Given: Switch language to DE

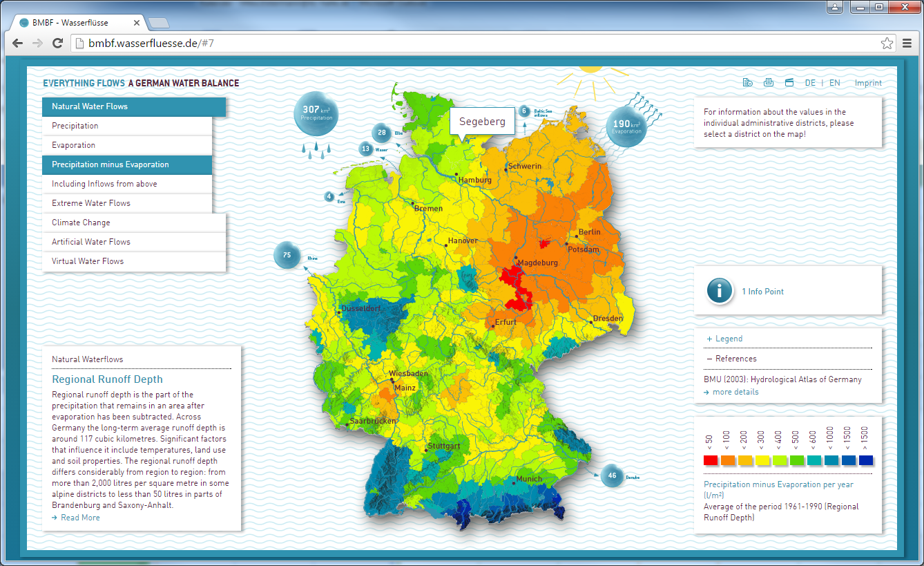Looking at the screenshot, I should point(810,83).
